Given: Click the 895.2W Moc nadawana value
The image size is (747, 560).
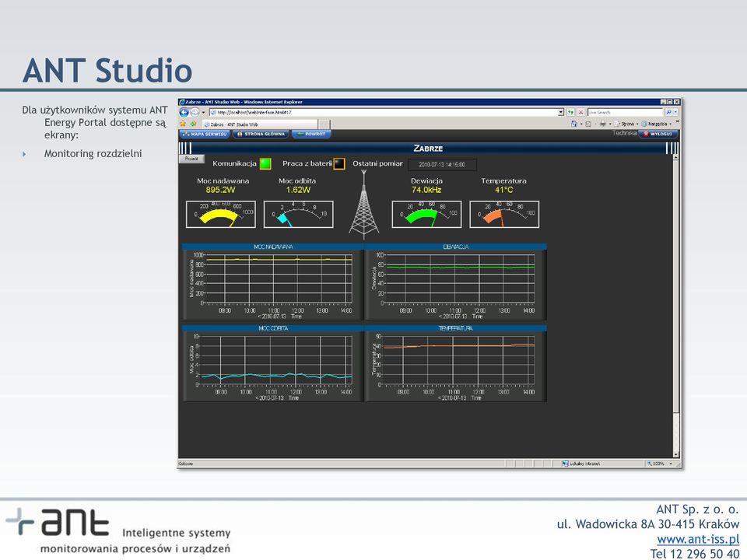Looking at the screenshot, I should click(x=220, y=190).
